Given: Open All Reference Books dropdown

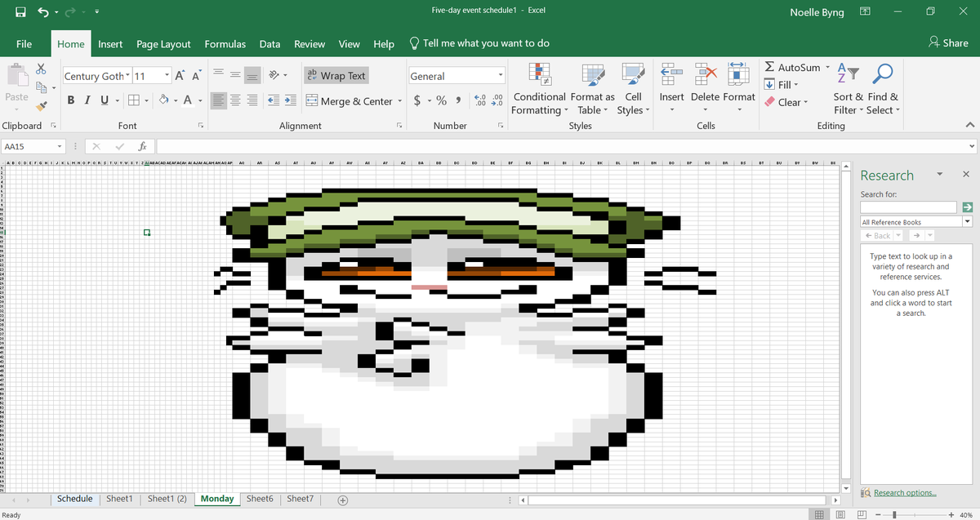Looking at the screenshot, I should point(968,222).
